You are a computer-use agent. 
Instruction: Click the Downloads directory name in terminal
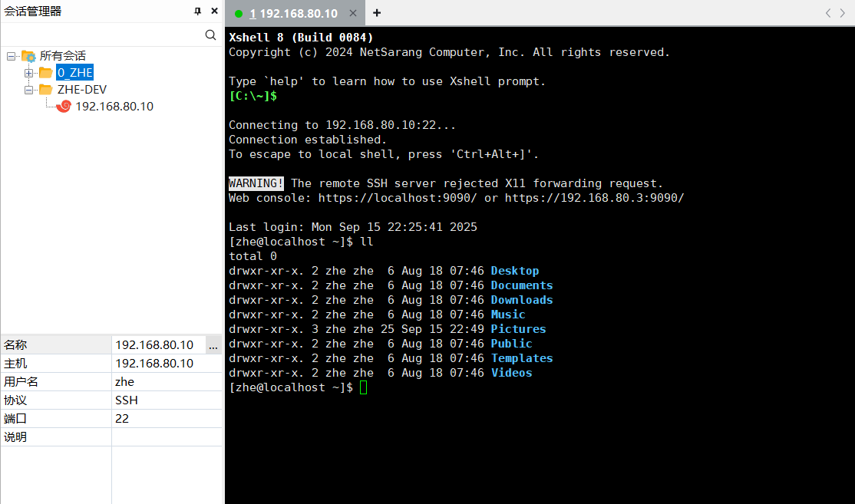pos(522,300)
